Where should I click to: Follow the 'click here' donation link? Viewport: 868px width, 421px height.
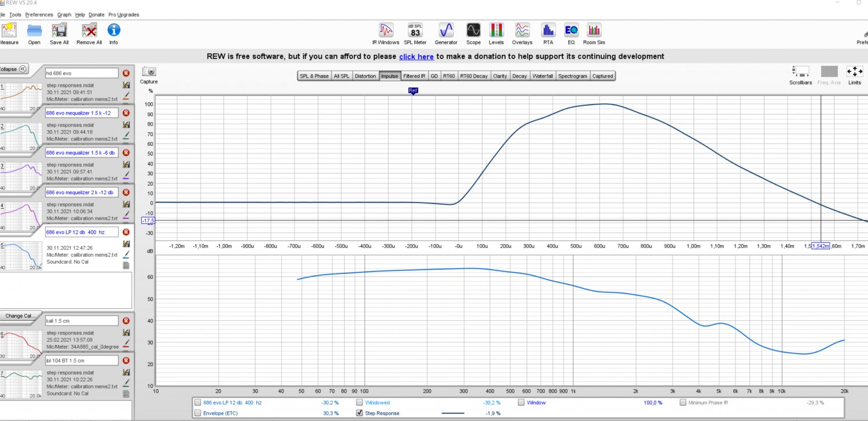416,57
